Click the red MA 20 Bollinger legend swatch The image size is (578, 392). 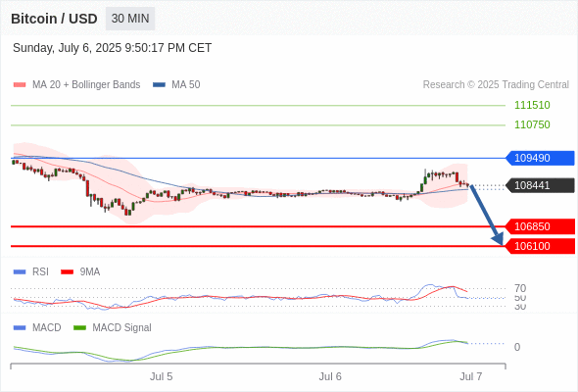point(20,85)
